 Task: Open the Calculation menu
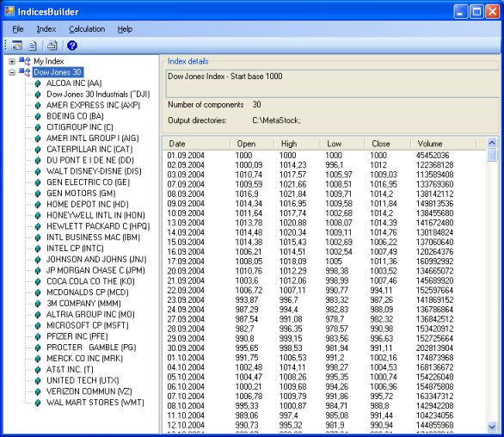point(87,29)
